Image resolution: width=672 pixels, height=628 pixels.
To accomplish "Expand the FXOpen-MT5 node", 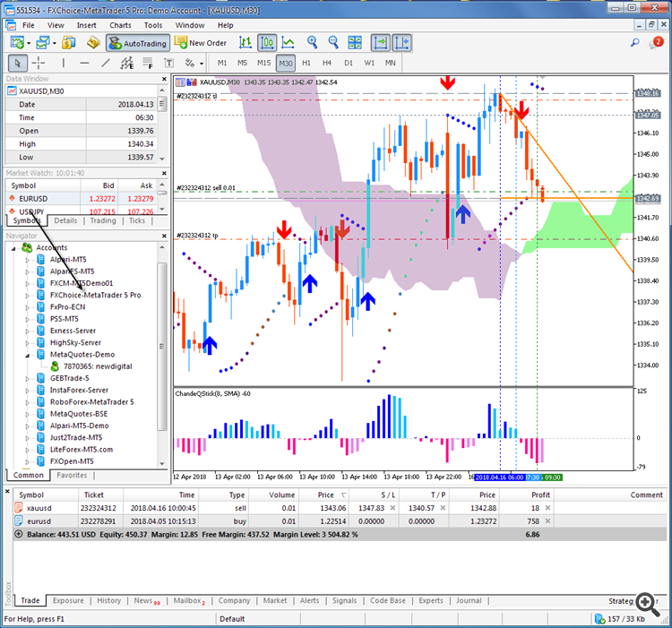I will [27, 461].
